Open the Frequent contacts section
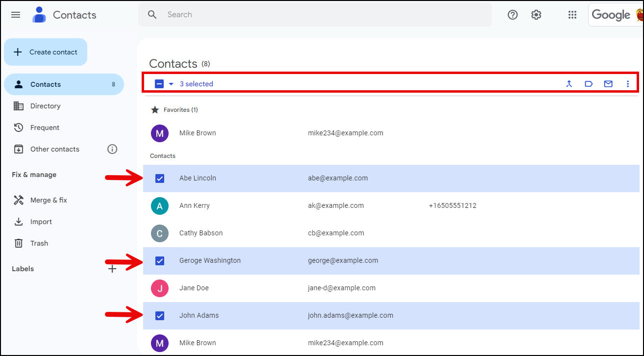 pos(43,127)
